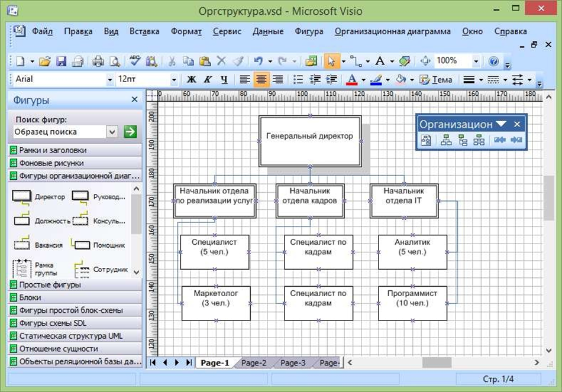Copy selection using the copy icon
Image resolution: width=562 pixels, height=392 pixels.
tap(188, 61)
